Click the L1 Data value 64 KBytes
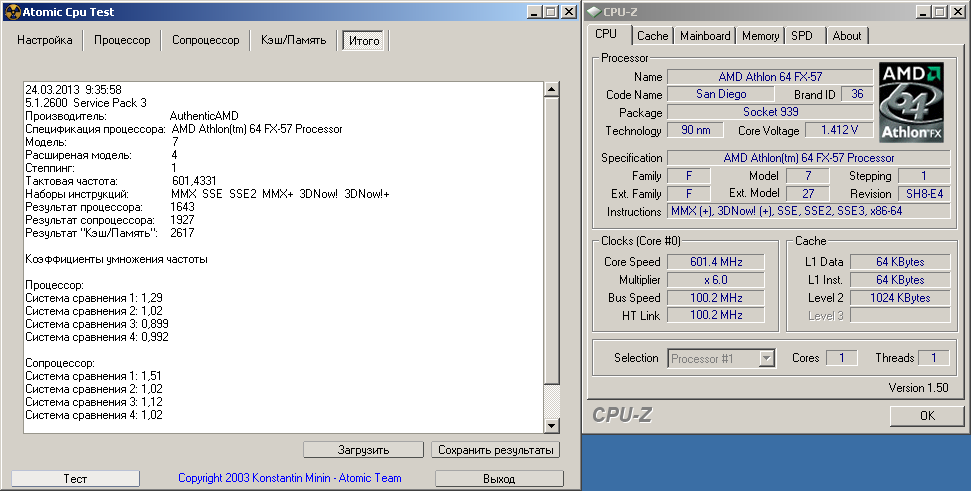971x491 pixels. pos(900,262)
